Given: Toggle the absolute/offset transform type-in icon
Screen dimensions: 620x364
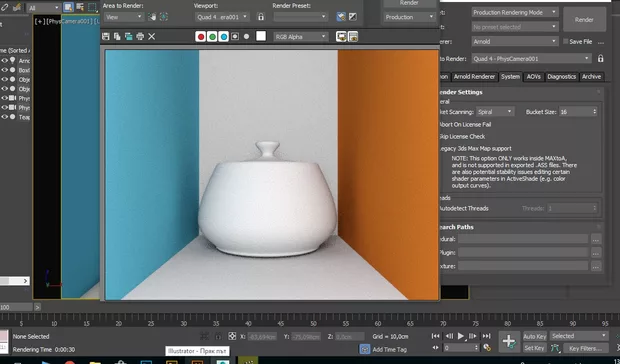Looking at the screenshot, I should tap(232, 336).
